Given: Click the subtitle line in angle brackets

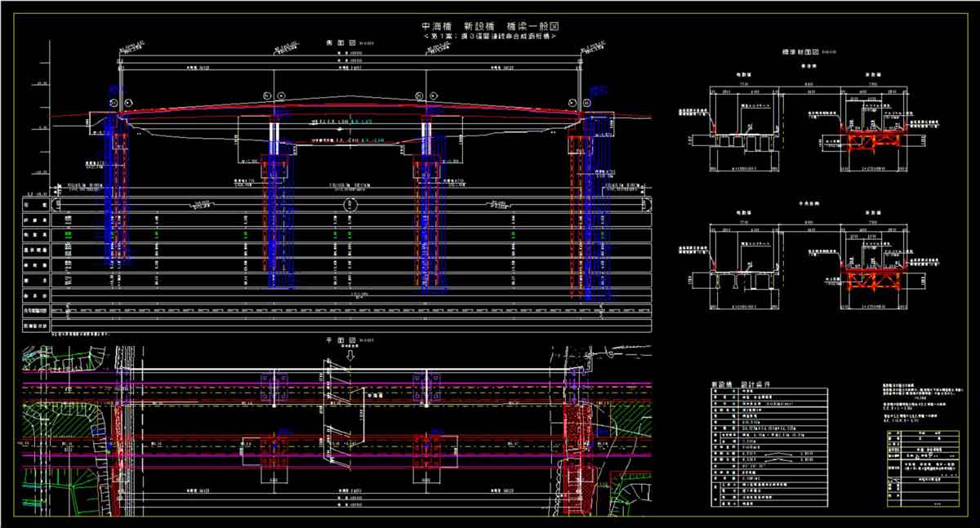Looking at the screenshot, I should click(x=489, y=37).
